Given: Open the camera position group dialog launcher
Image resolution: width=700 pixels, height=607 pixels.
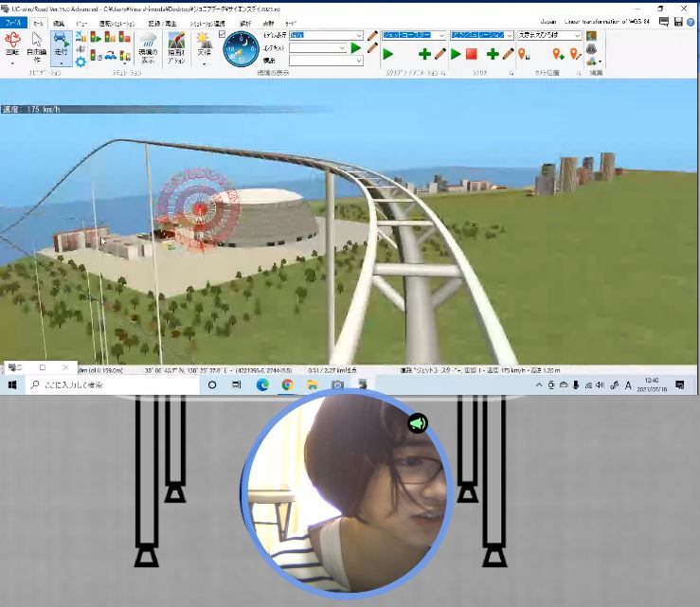Looking at the screenshot, I should pos(579,73).
